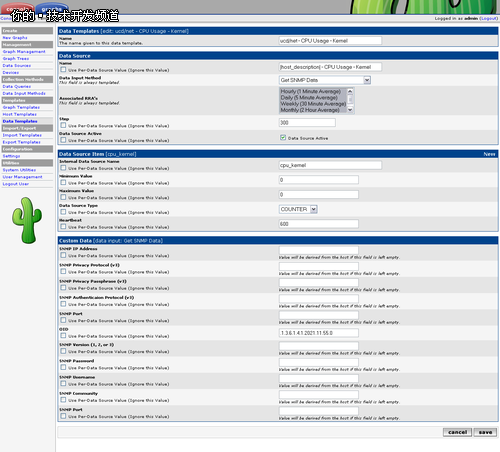Image resolution: width=500 pixels, height=452 pixels.
Task: Select Weekly (30 Minute Average) RRA
Action: pyautogui.click(x=313, y=104)
